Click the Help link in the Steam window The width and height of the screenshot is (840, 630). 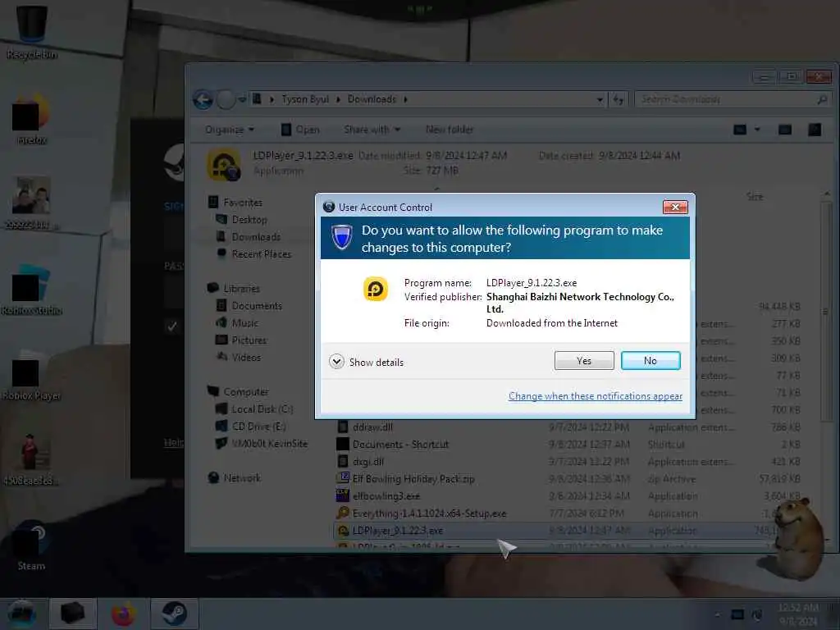click(174, 442)
